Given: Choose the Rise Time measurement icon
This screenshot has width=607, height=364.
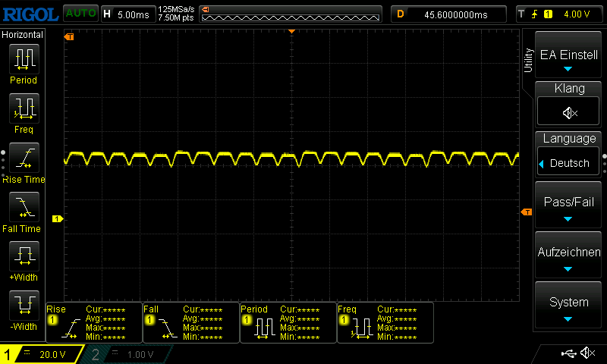Looking at the screenshot, I should coord(23,158).
